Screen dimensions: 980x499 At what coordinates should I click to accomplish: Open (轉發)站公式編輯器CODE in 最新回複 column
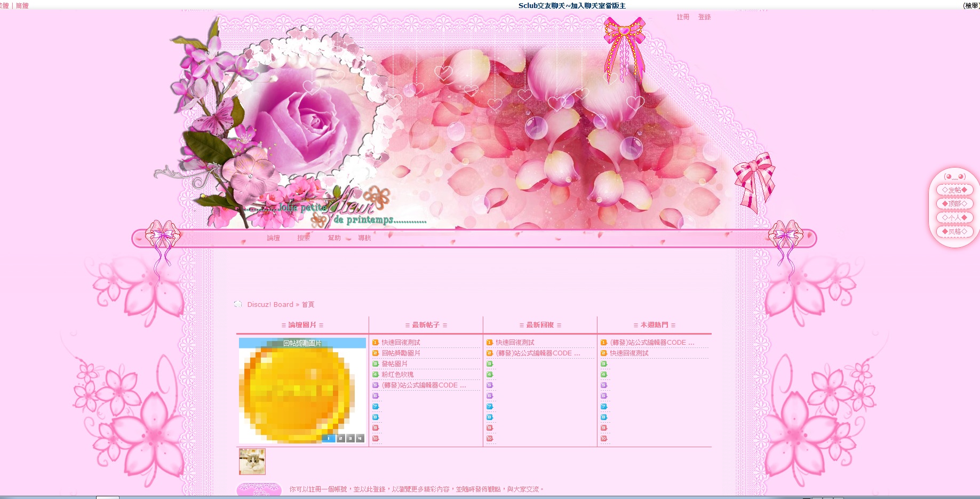point(538,353)
